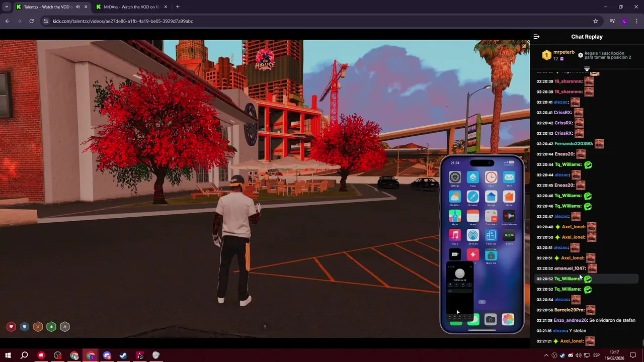Click username Fernando220390 in chat

573,144
